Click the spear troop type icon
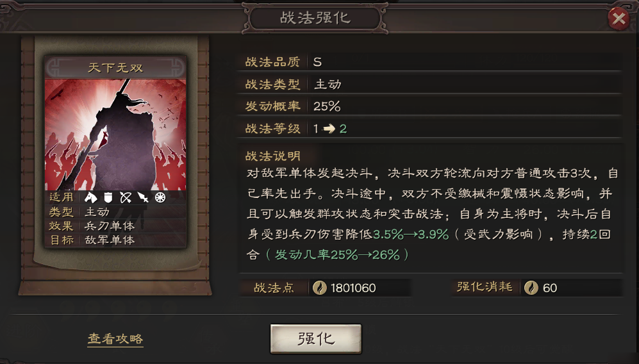639x364 pixels. pos(143,197)
